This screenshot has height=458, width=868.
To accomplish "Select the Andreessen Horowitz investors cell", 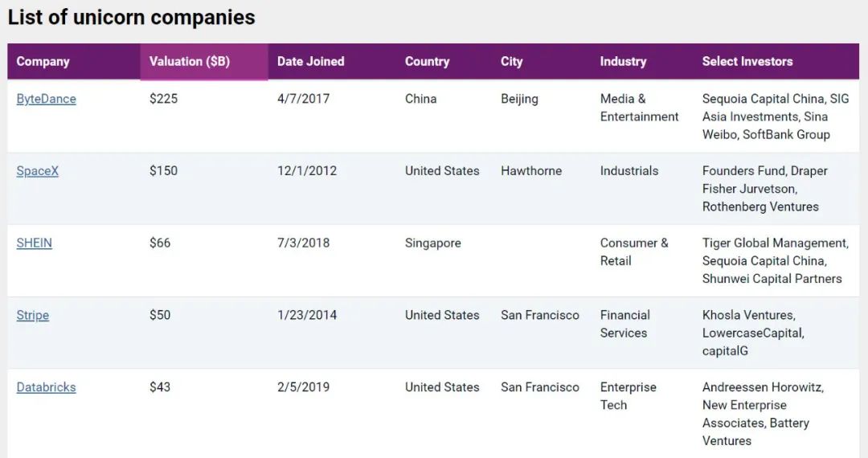I will pos(763,414).
